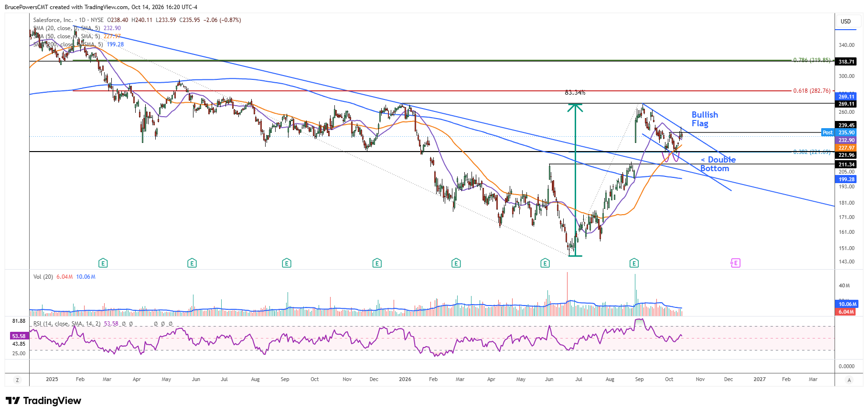Select the earnings marker at September 2025
This screenshot has height=415, width=868.
(x=287, y=263)
